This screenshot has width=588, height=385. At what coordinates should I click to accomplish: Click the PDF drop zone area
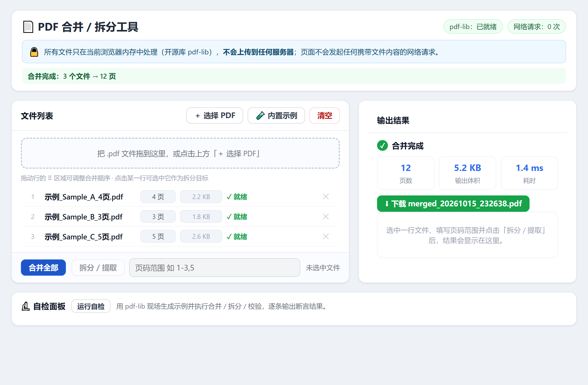180,153
